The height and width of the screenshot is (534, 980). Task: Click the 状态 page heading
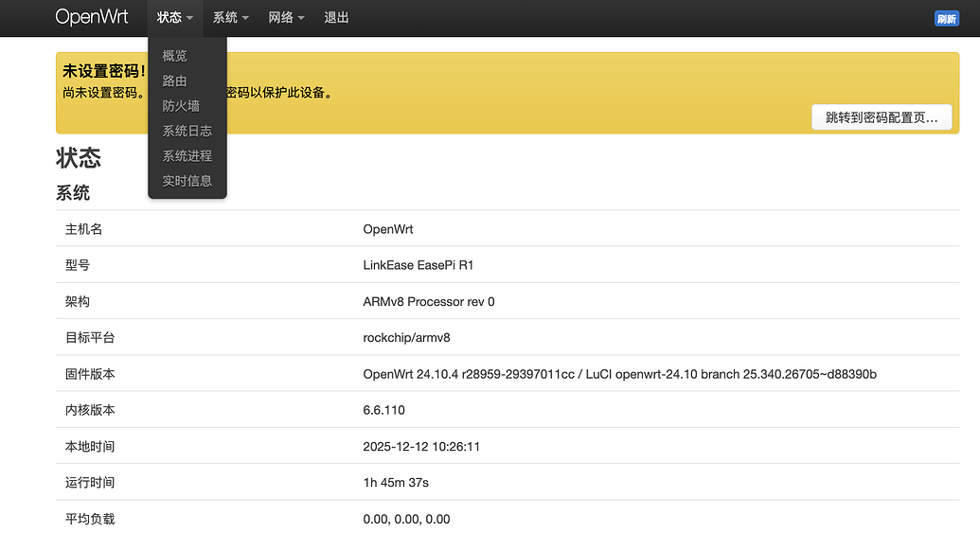click(79, 157)
